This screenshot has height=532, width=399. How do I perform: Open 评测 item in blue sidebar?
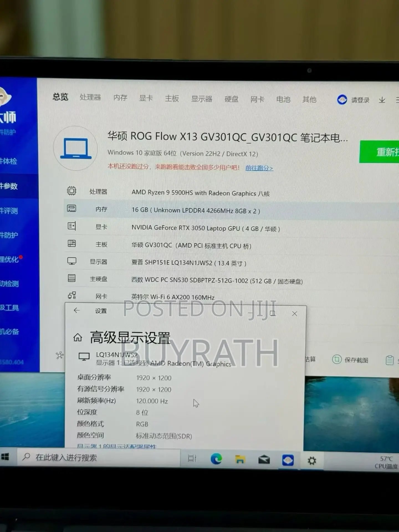click(9, 211)
